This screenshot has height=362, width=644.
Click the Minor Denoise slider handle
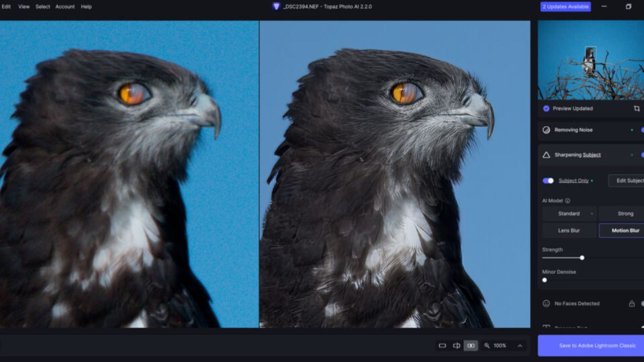pyautogui.click(x=544, y=280)
